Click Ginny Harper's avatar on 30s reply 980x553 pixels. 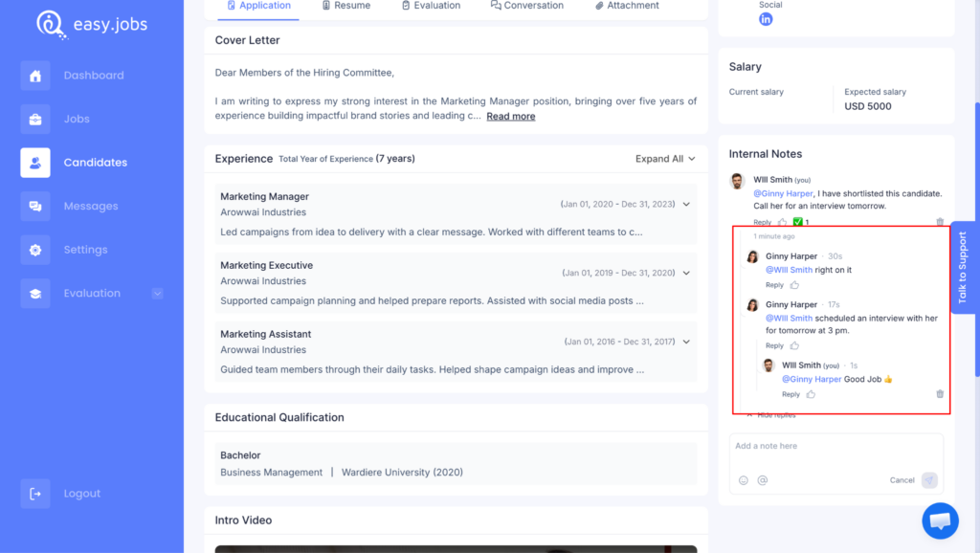click(x=752, y=256)
